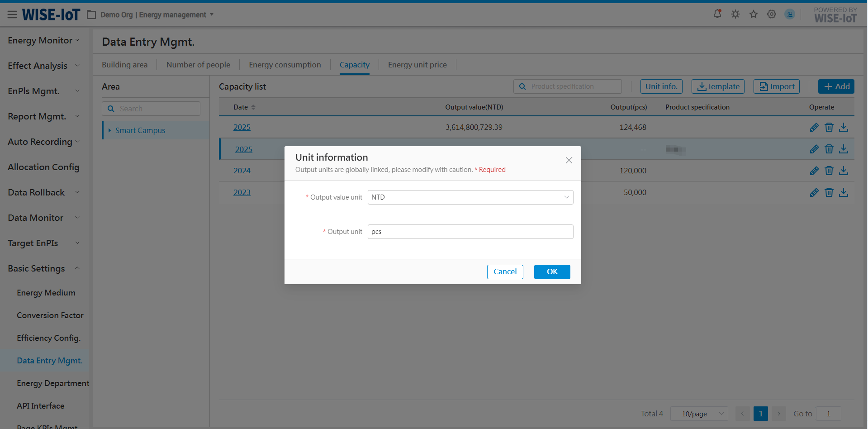Click Cancel in the dialog
868x429 pixels.
pos(505,272)
